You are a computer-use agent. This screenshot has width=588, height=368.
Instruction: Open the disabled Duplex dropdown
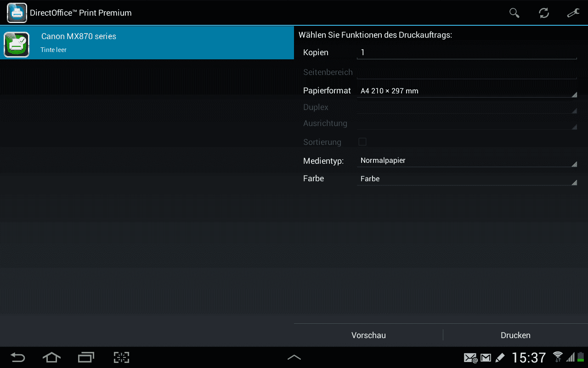(x=467, y=107)
